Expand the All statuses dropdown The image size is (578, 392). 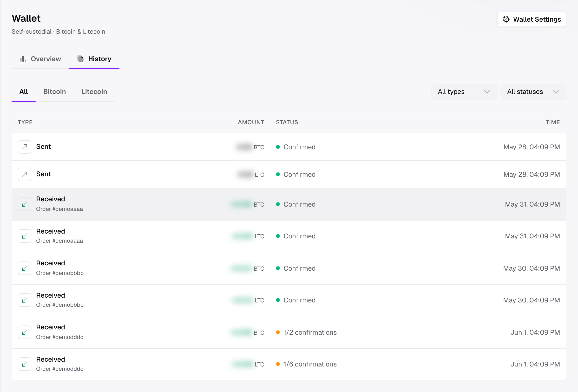(x=533, y=92)
